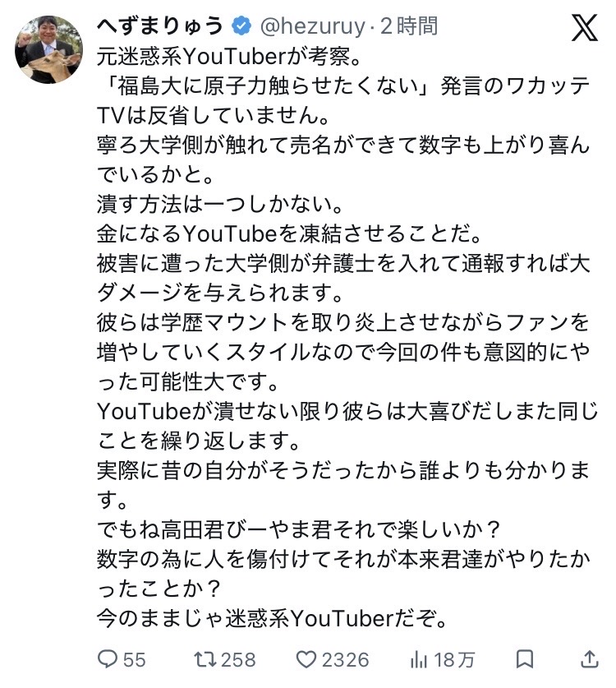Click the first line 元迷惑系YouTuberが考察

click(229, 56)
